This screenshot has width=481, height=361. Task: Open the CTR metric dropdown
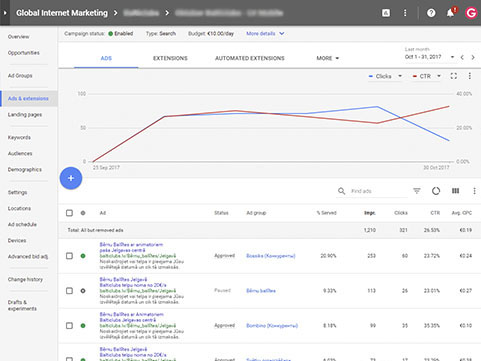pos(427,76)
